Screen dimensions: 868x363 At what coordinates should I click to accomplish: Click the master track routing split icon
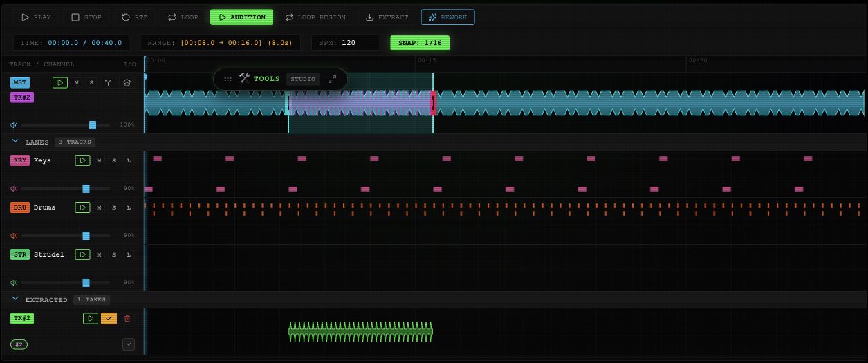[x=109, y=82]
